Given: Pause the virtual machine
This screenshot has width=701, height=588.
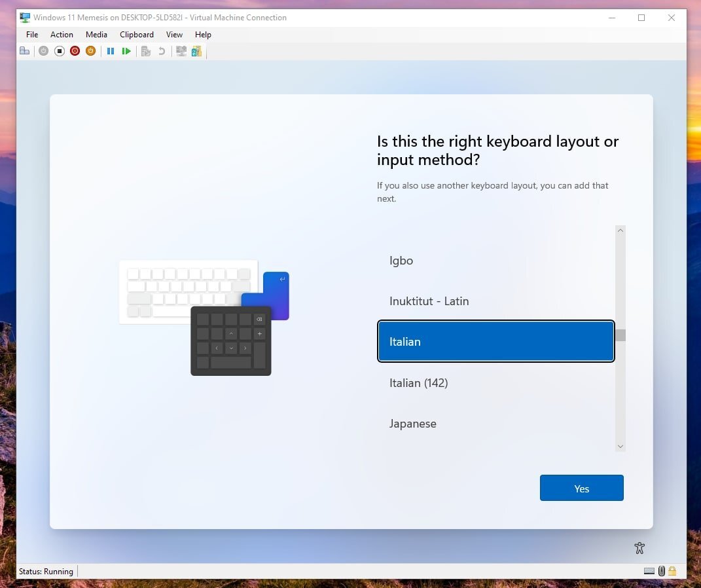Looking at the screenshot, I should coord(111,51).
